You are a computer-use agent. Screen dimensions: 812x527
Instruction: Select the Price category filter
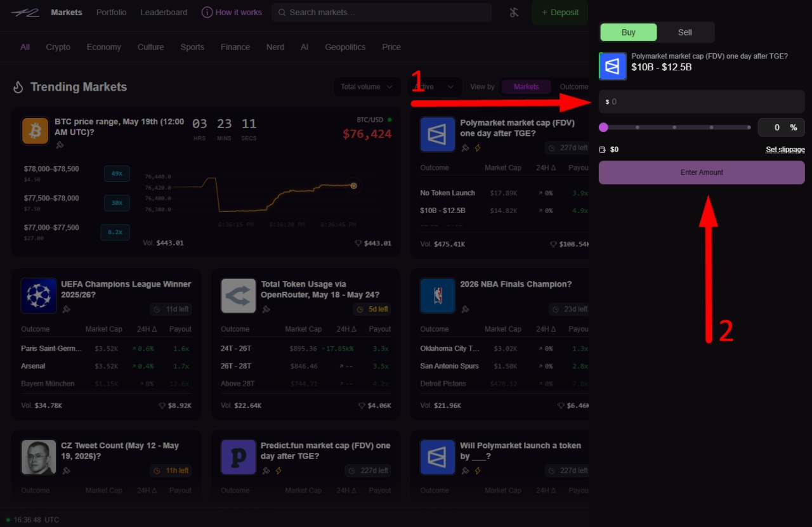(391, 47)
